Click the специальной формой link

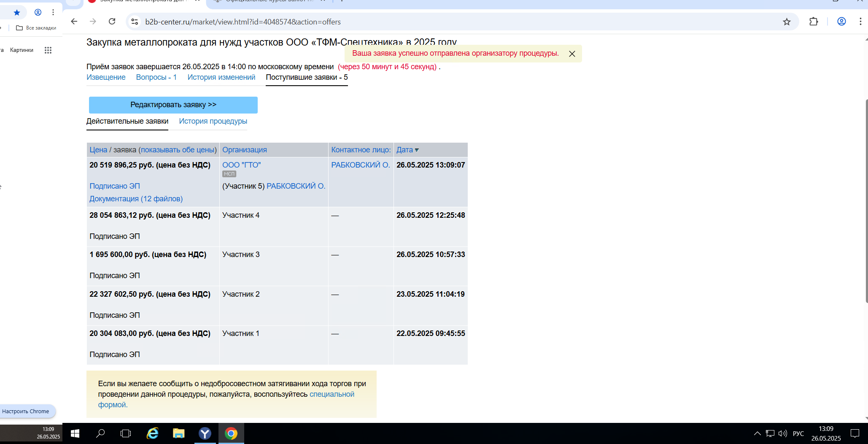(x=332, y=394)
